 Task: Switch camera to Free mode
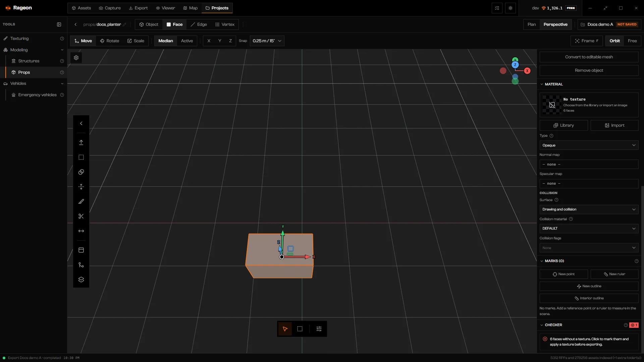[632, 41]
